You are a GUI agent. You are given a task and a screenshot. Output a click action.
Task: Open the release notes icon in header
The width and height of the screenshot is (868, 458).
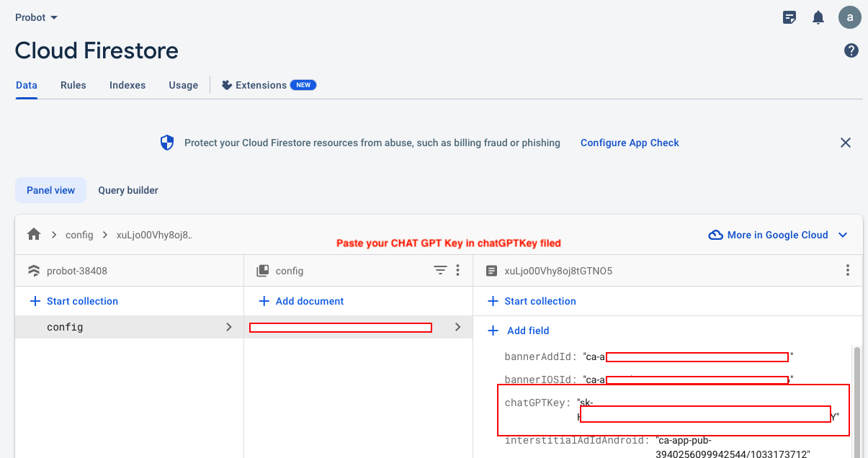point(789,17)
